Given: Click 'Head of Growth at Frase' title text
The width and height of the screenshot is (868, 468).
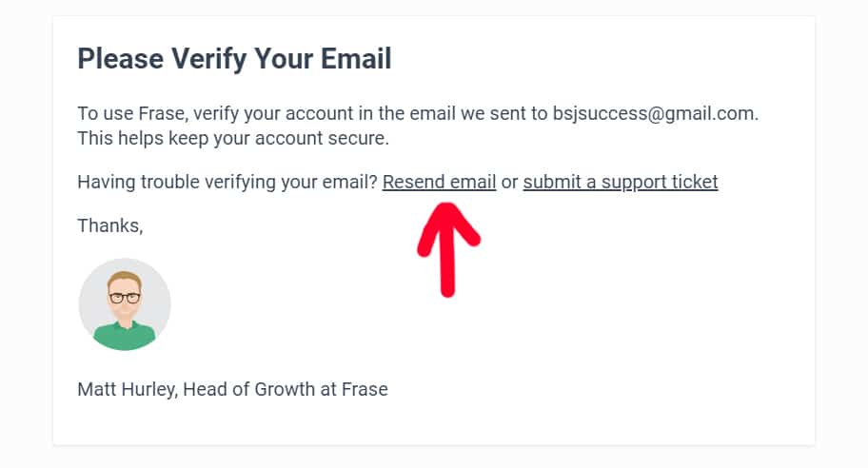Looking at the screenshot, I should tap(286, 389).
